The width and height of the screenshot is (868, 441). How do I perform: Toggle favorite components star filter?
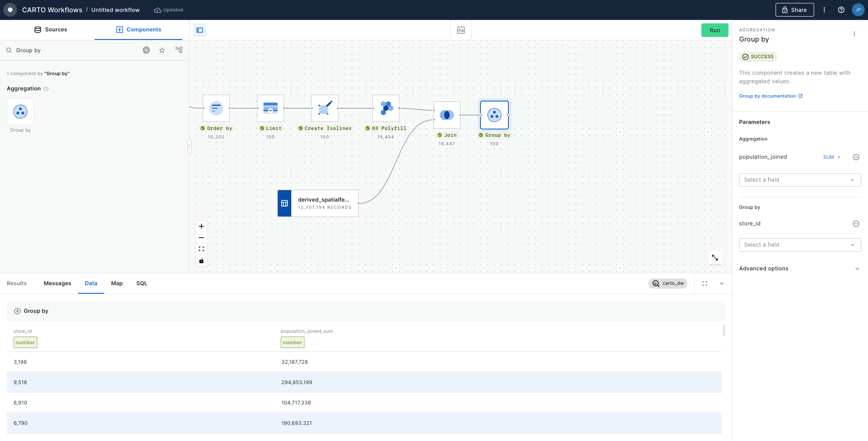[162, 50]
